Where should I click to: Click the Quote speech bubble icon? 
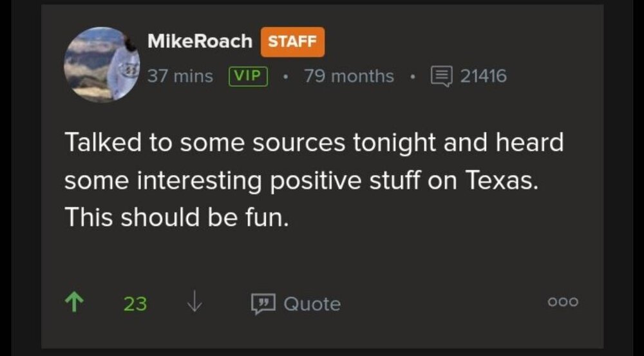263,303
